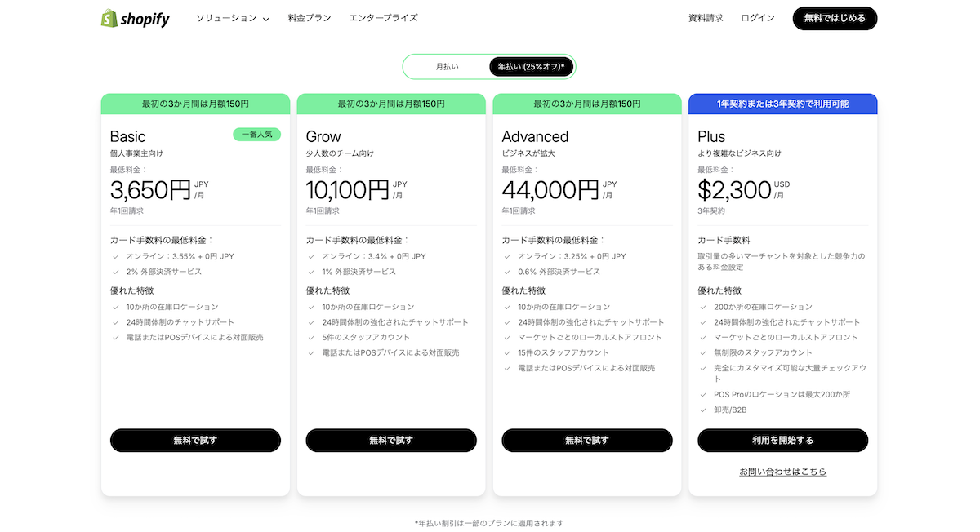
Task: Click 0.6% 外部決済サービス text
Action: [x=559, y=272]
